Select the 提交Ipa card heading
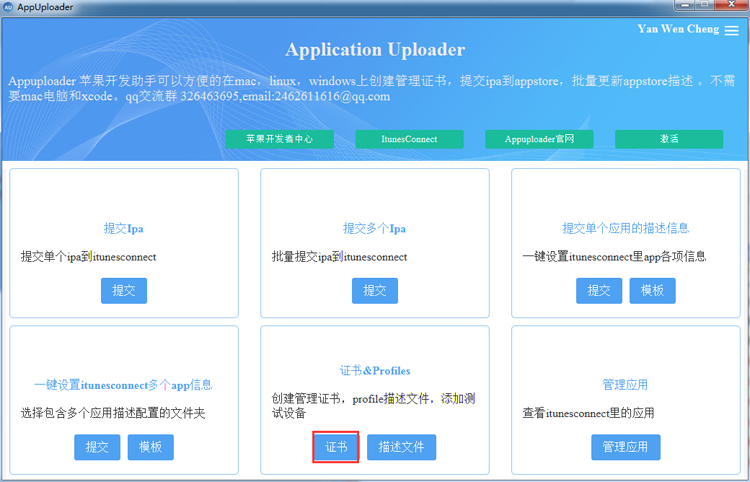The image size is (750, 482). 123,229
